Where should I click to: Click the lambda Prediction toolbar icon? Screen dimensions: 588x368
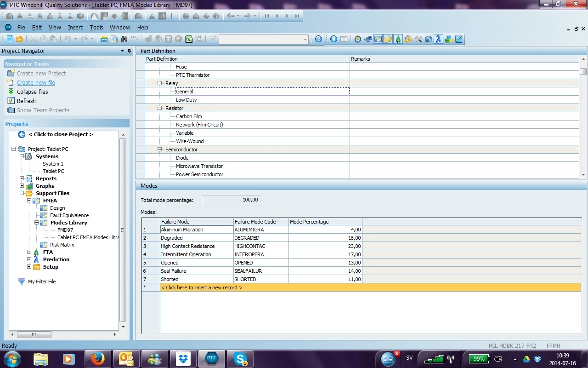click(438, 39)
